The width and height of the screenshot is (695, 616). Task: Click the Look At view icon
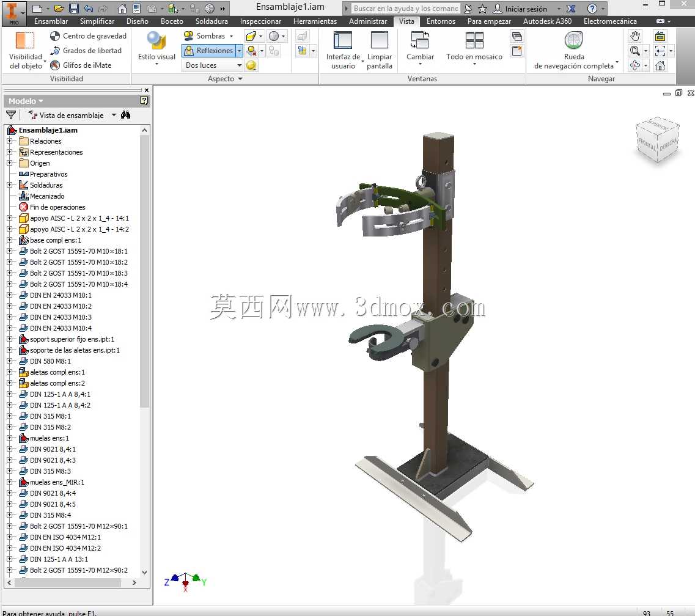(x=660, y=36)
